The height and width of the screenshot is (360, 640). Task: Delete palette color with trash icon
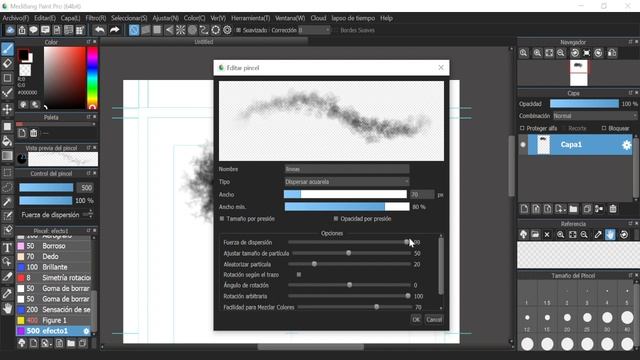click(33, 133)
